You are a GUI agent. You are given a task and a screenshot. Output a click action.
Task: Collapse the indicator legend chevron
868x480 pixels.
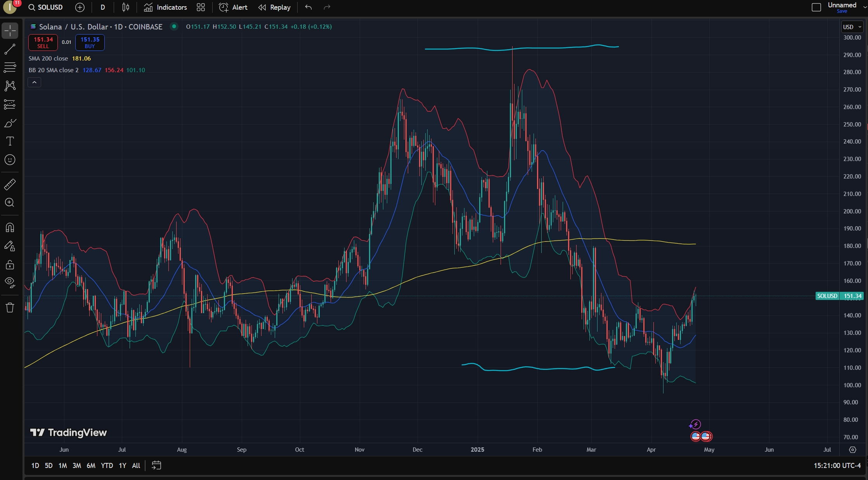tap(34, 82)
